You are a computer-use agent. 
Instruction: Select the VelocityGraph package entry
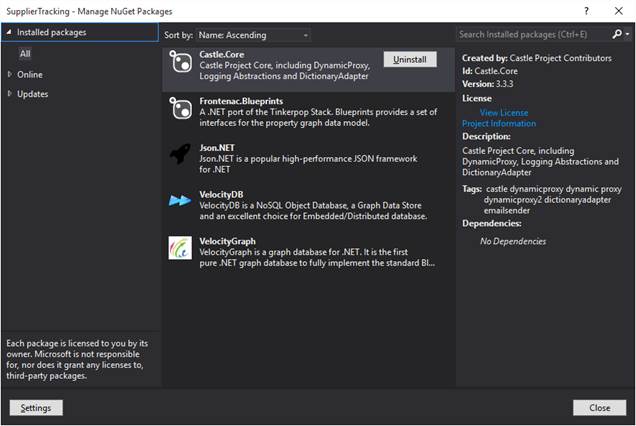point(308,252)
